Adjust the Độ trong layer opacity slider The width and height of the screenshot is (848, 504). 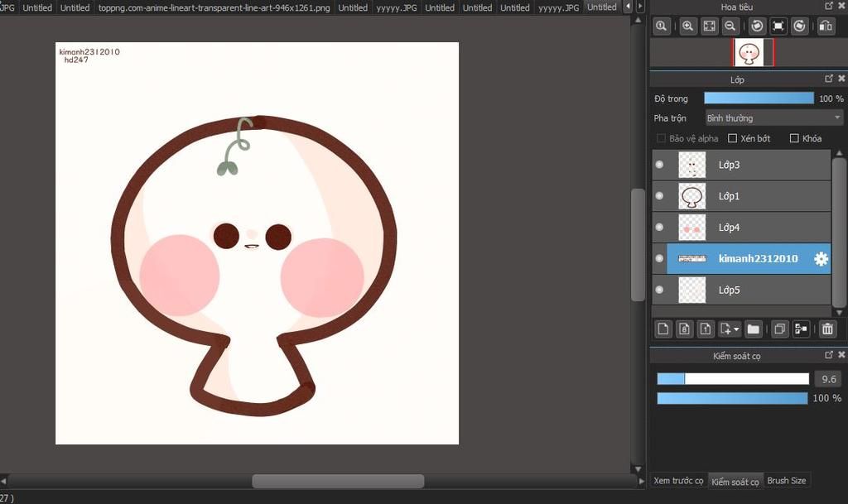(x=759, y=98)
